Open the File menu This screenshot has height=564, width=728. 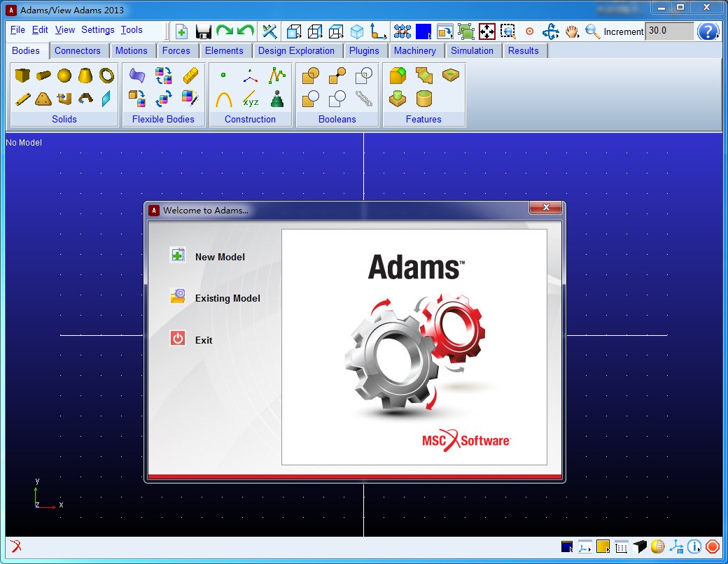click(17, 29)
